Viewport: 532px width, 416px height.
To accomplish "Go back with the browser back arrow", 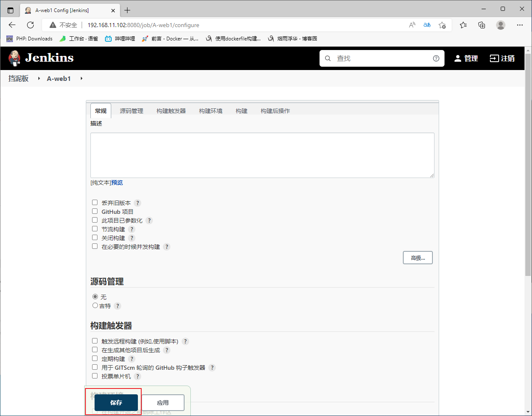I will coord(12,25).
